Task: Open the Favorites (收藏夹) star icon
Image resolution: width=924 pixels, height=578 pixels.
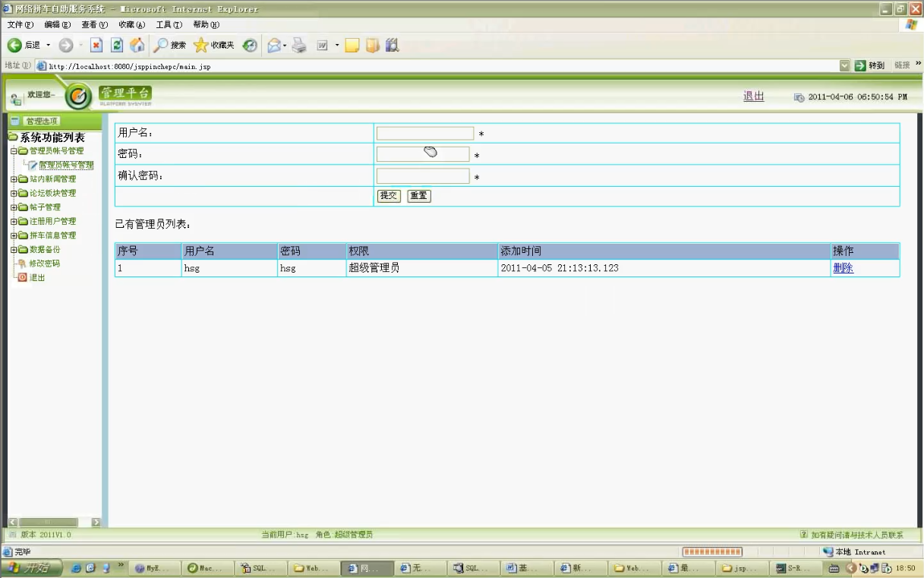Action: coord(201,46)
